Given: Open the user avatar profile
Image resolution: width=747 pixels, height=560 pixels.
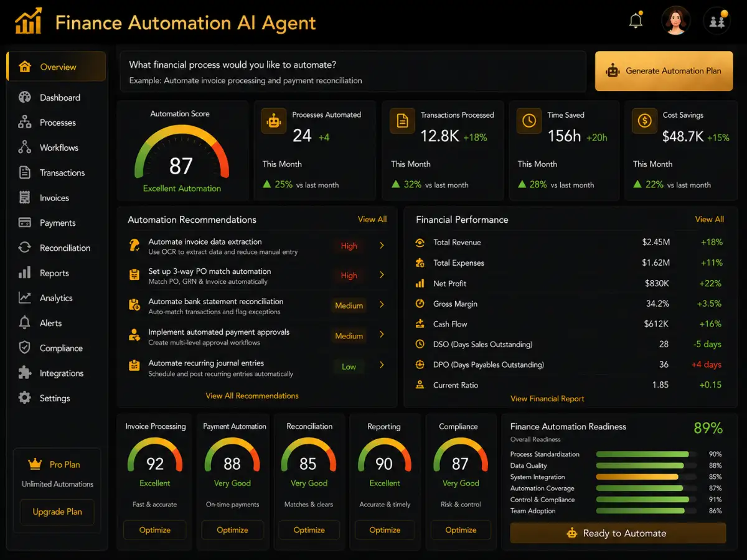Looking at the screenshot, I should (x=676, y=21).
